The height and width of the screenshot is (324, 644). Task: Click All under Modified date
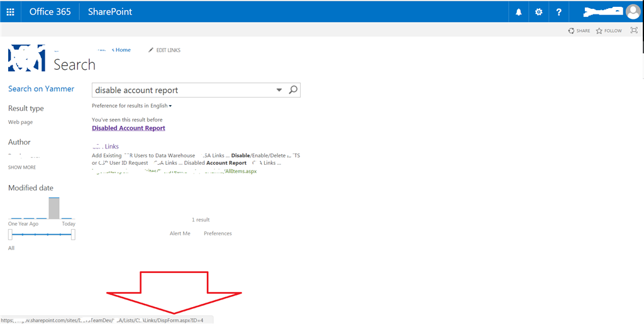11,248
